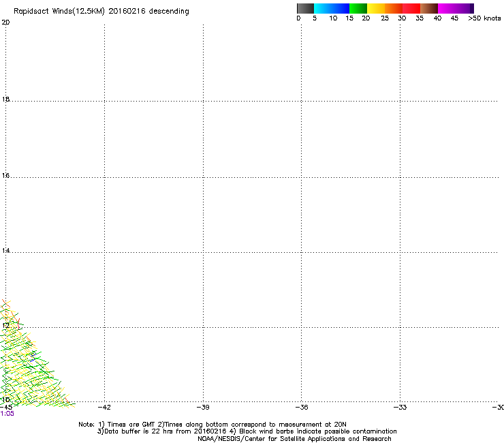Click the 'Times are GMT' note line
Screen dimensions: 504x443
[212, 425]
